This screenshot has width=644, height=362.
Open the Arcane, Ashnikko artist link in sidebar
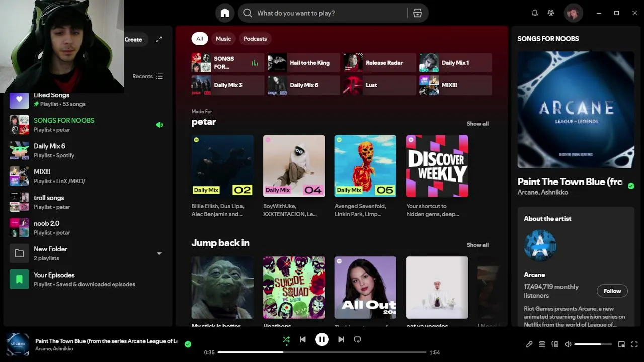[x=543, y=192]
